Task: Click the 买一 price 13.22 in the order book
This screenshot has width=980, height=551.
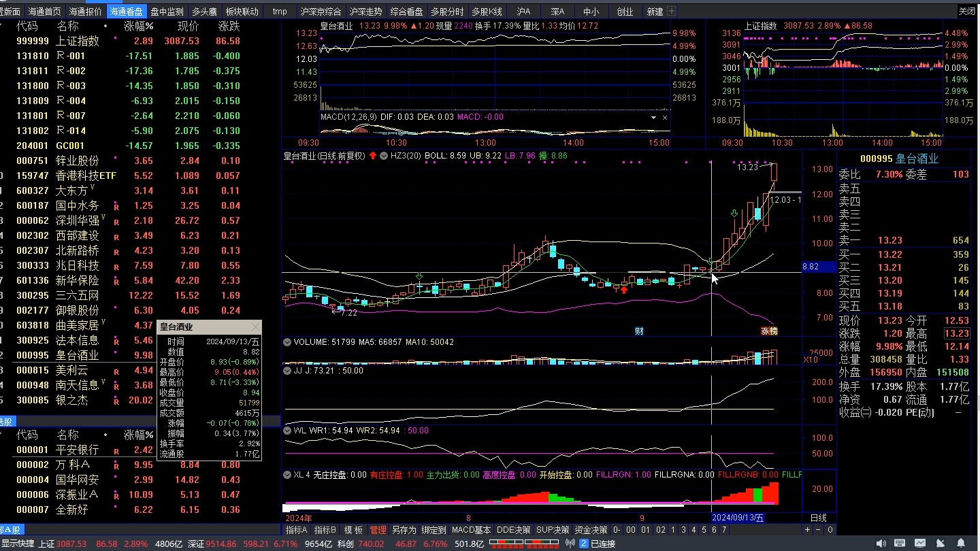Action: [889, 254]
